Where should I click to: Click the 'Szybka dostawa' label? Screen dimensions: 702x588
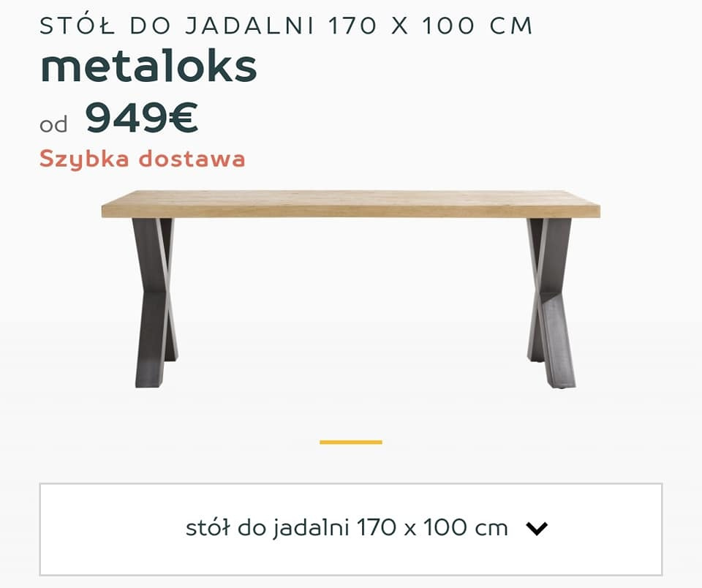point(143,159)
